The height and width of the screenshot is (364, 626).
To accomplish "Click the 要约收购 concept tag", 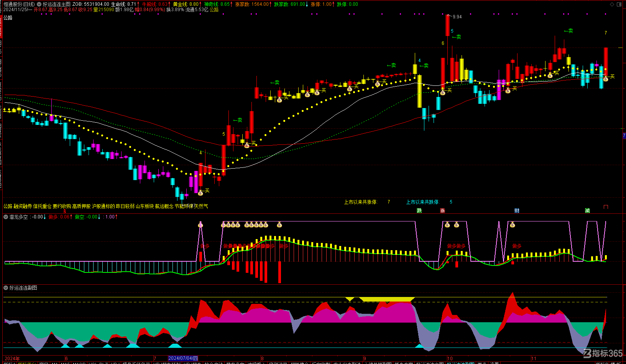I will coord(62,206).
